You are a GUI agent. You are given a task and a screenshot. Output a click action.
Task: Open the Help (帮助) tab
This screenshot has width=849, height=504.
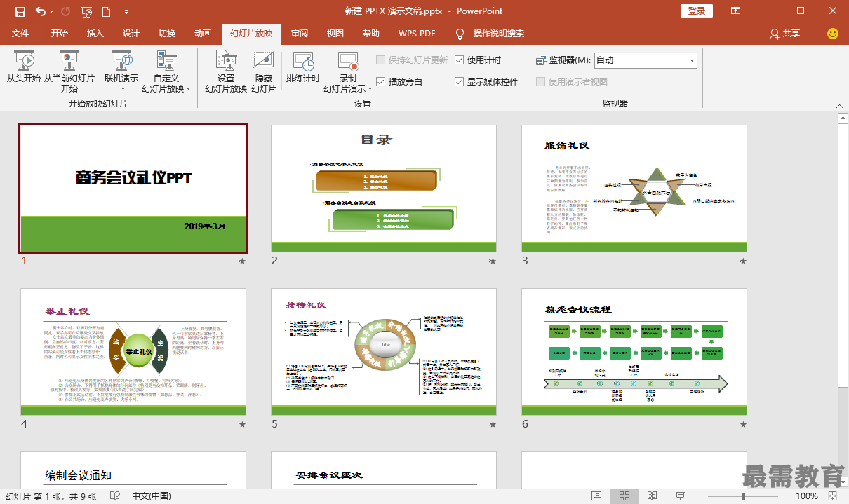tap(371, 34)
